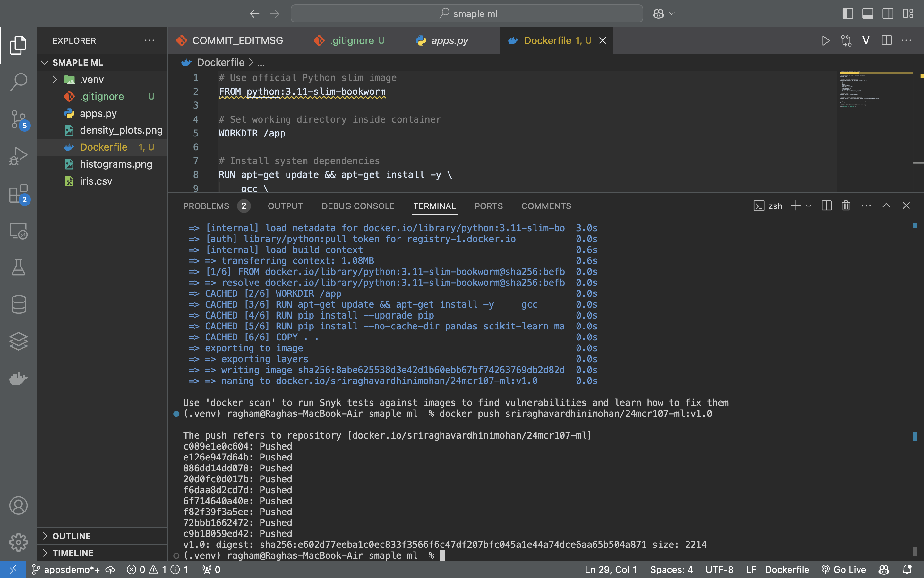Open Run and Debug view
Viewport: 924px width, 578px height.
coord(18,156)
